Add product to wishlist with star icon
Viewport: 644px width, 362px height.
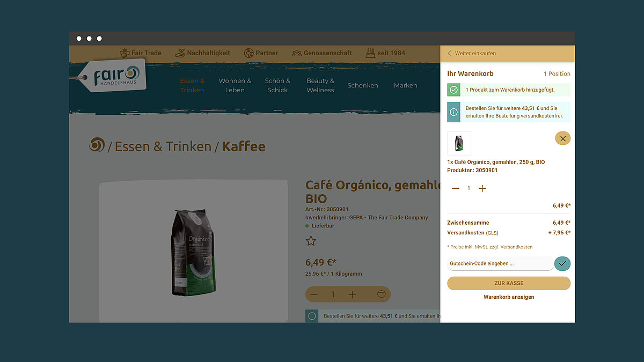tap(311, 241)
